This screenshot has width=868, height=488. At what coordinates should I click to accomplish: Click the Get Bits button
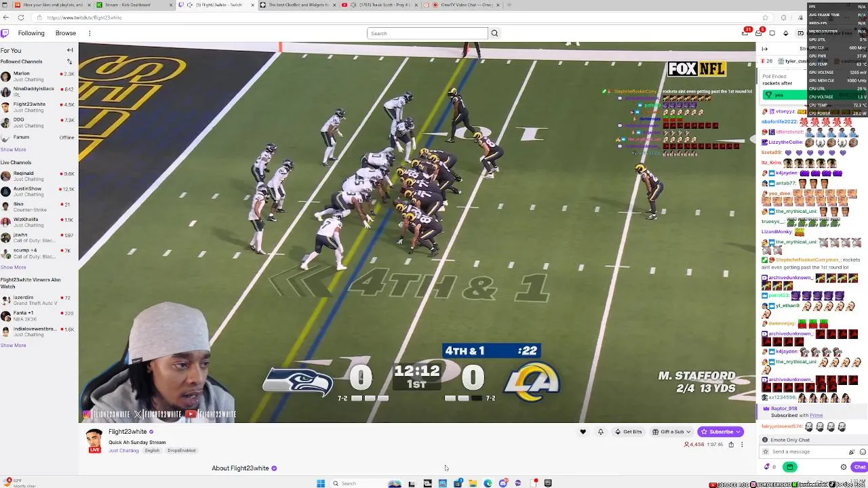pyautogui.click(x=628, y=432)
